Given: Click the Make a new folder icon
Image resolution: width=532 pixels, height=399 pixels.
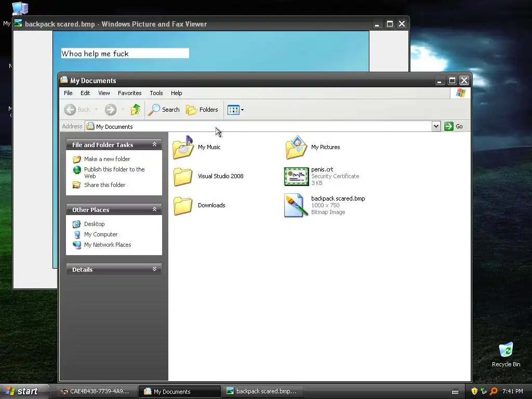Looking at the screenshot, I should click(x=77, y=159).
